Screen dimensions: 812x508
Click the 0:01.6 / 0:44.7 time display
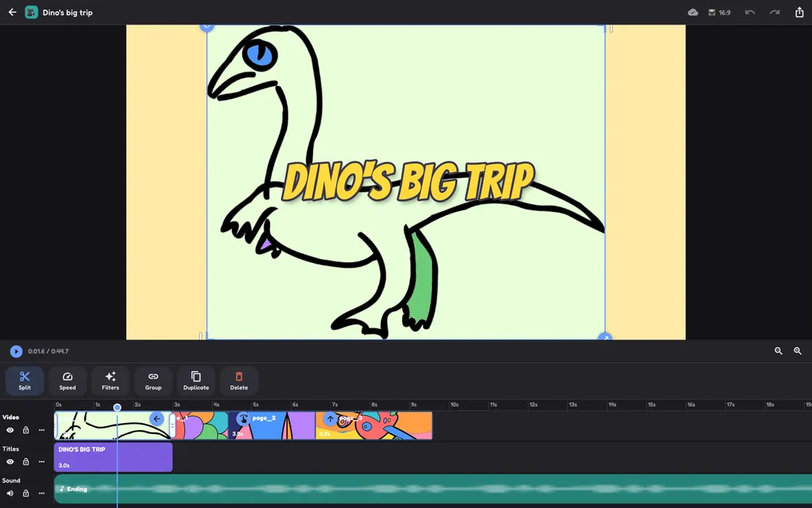pyautogui.click(x=48, y=351)
